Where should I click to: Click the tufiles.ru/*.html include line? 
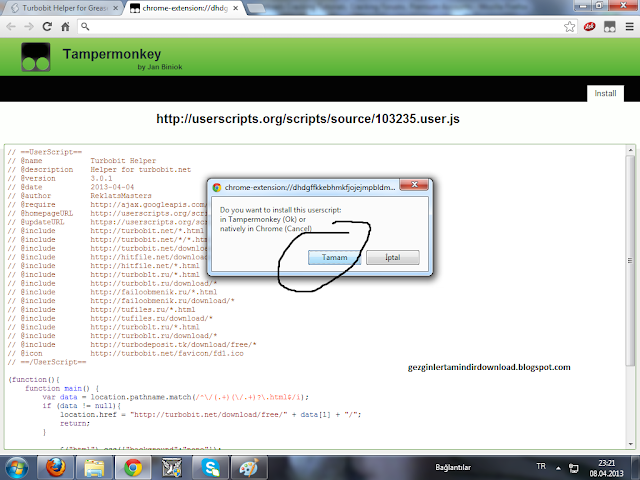101,310
